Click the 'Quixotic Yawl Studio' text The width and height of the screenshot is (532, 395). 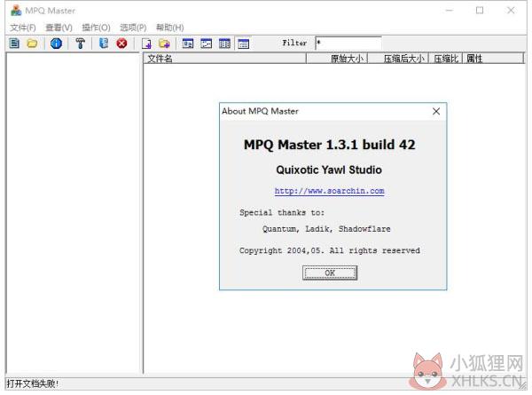(x=329, y=170)
